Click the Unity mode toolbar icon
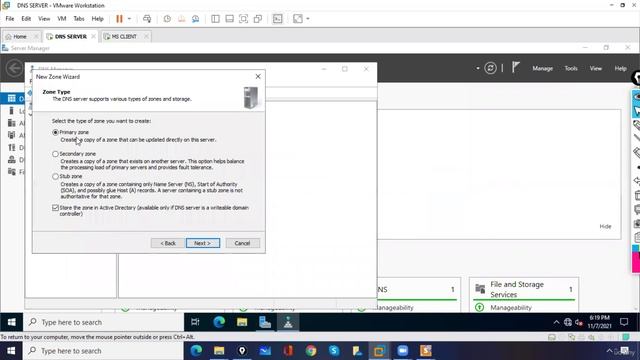This screenshot has height=360, width=640. pos(258,19)
